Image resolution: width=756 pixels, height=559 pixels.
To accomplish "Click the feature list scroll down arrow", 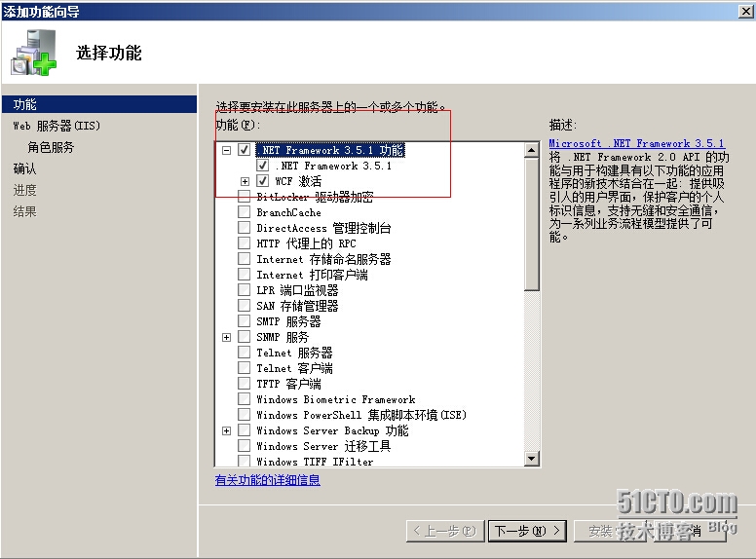I will (531, 459).
